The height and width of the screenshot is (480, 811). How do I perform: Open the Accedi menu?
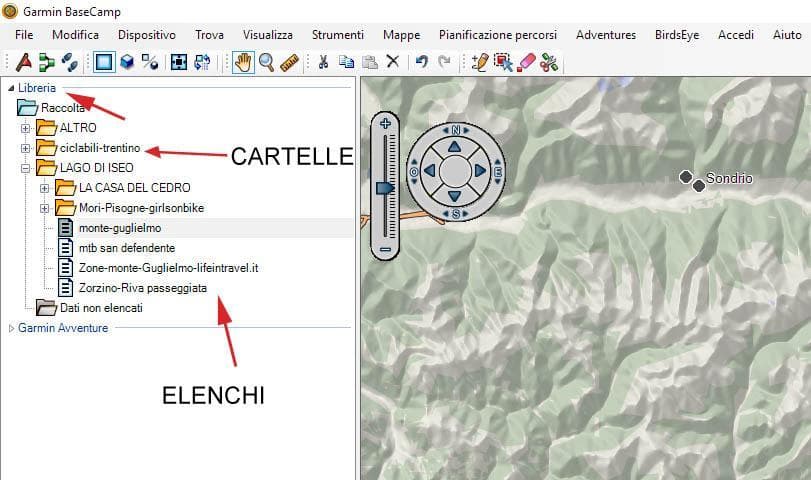[736, 35]
